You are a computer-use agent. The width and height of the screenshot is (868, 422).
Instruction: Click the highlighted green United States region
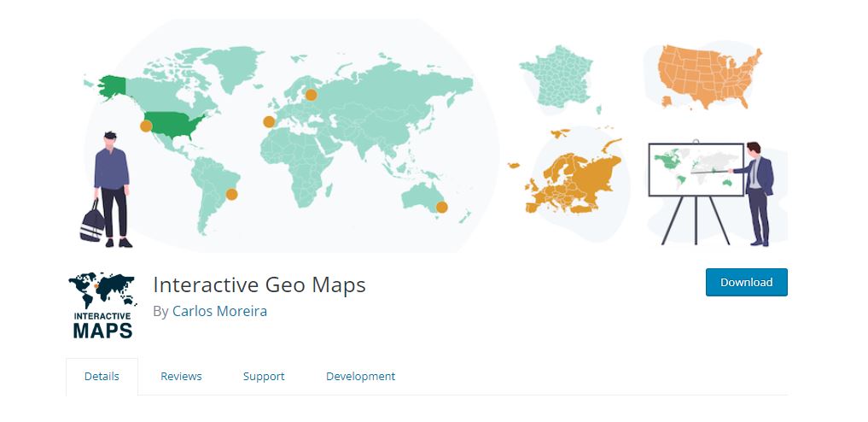[174, 126]
